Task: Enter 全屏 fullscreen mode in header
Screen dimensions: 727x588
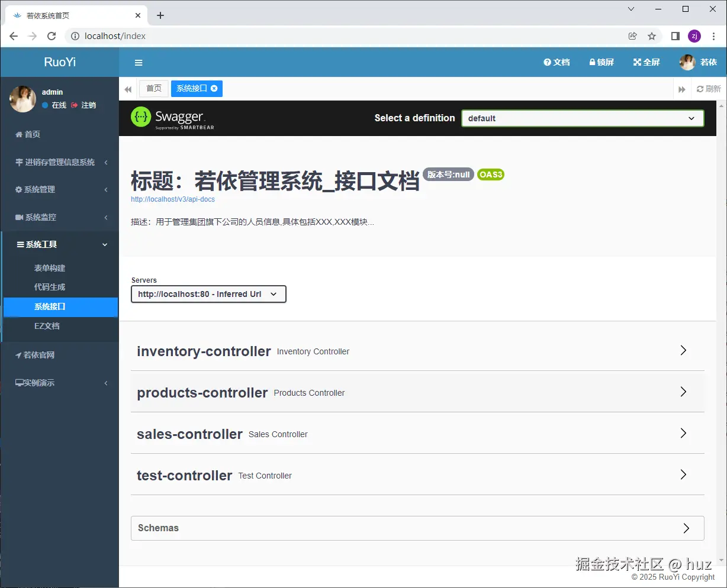Action: (x=646, y=62)
